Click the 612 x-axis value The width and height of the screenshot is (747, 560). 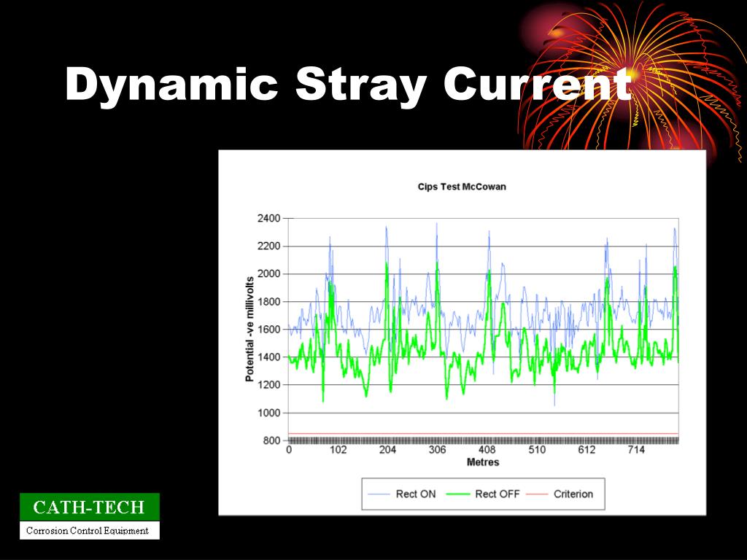point(587,450)
